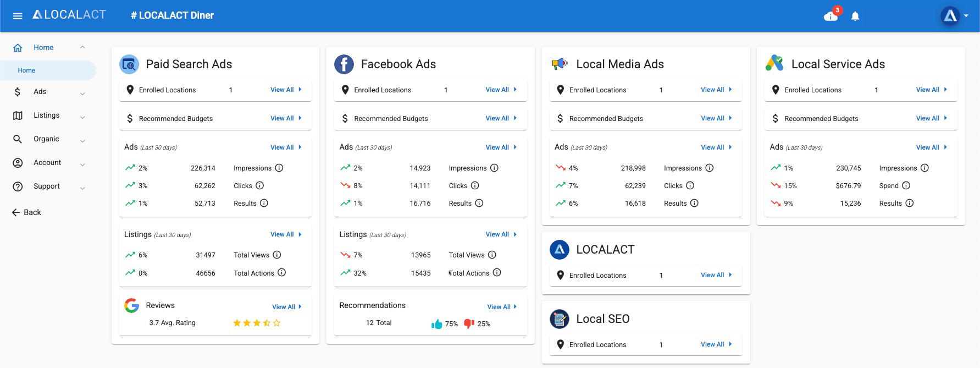The height and width of the screenshot is (368, 980).
Task: Click the bell notifications icon
Action: pos(855,17)
